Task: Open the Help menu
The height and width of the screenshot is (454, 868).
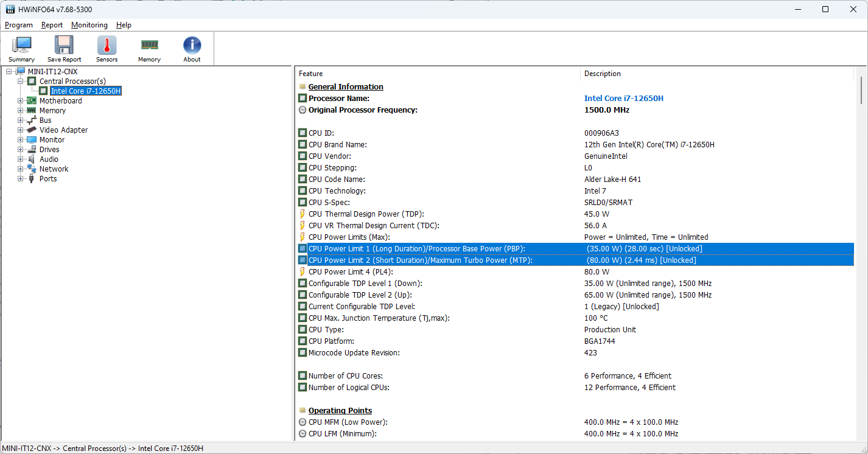Action: coord(124,25)
